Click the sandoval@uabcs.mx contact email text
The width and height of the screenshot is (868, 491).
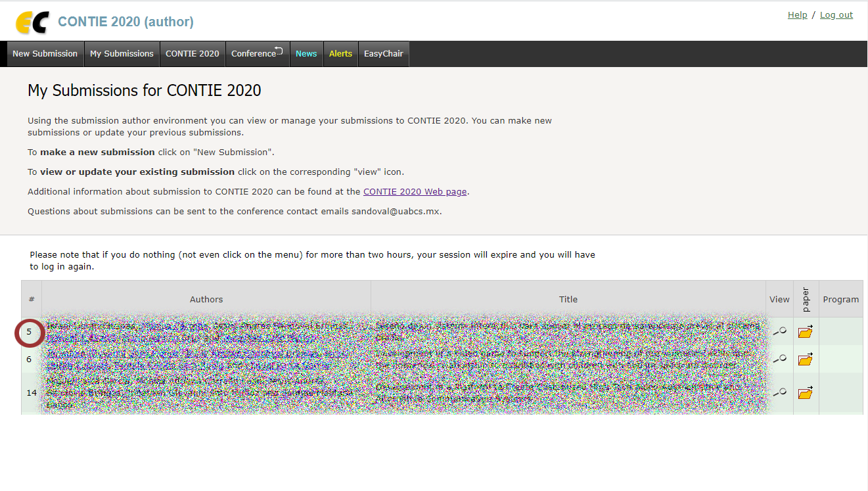pyautogui.click(x=396, y=212)
